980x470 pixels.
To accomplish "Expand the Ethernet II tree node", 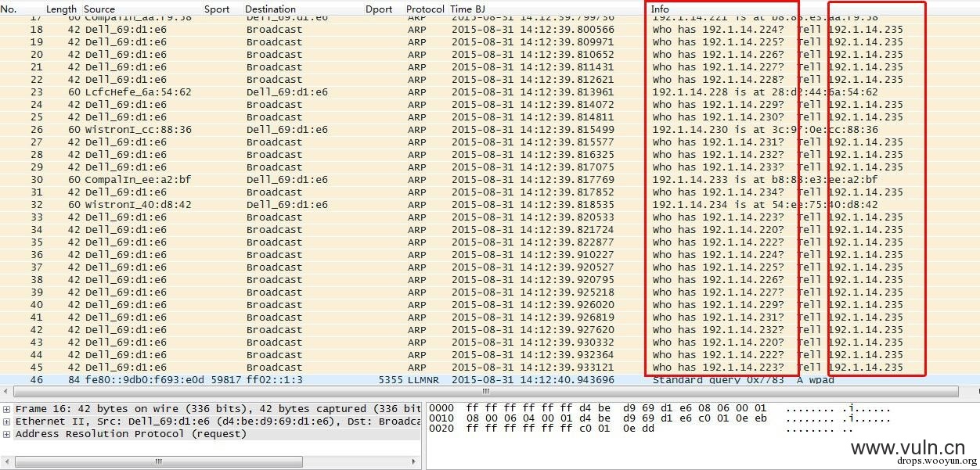I will [x=7, y=422].
